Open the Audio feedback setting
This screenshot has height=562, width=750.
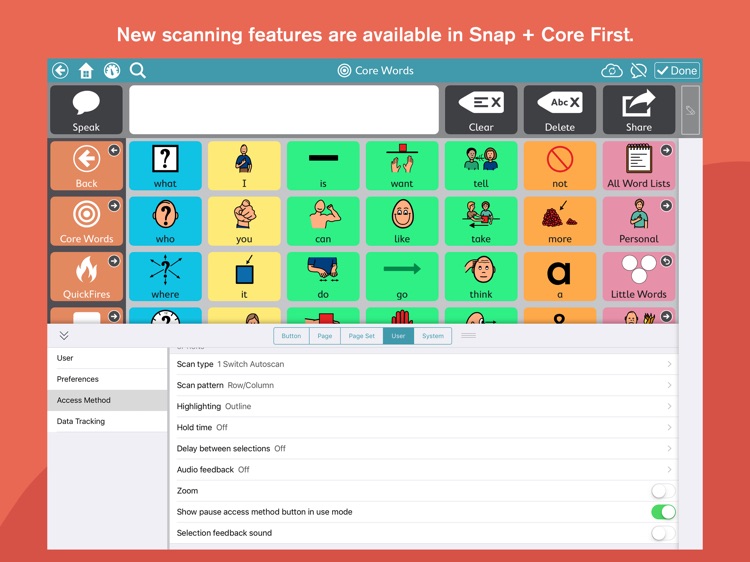(x=423, y=469)
